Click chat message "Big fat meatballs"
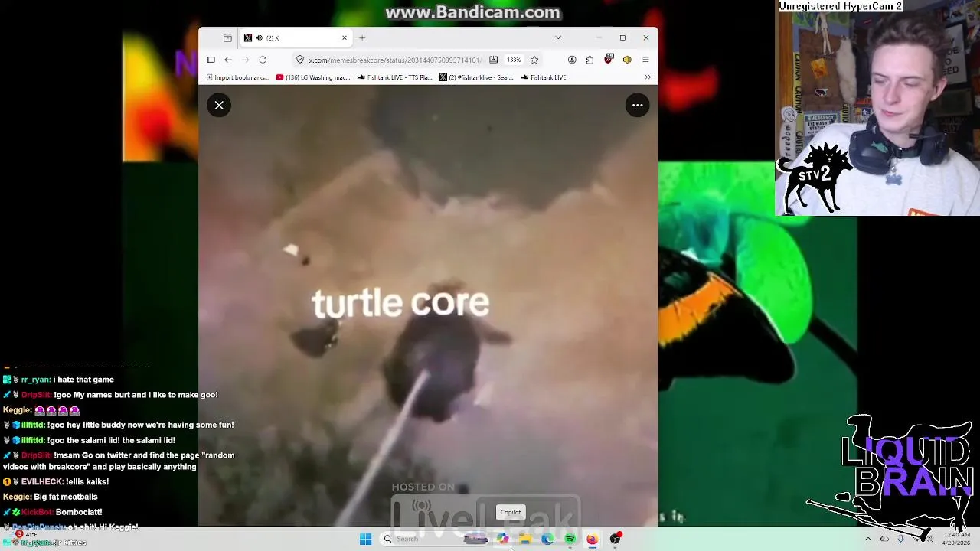980x551 pixels. (65, 497)
